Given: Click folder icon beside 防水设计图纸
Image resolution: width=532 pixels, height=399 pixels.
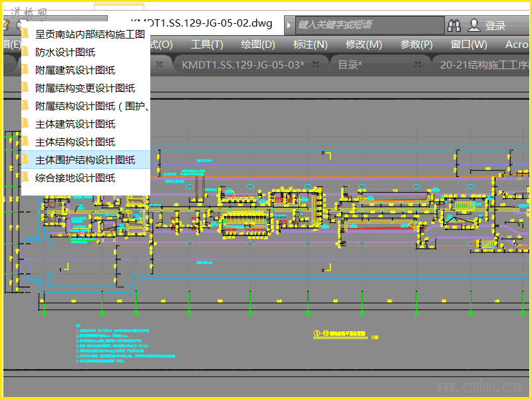Looking at the screenshot, I should point(25,52).
